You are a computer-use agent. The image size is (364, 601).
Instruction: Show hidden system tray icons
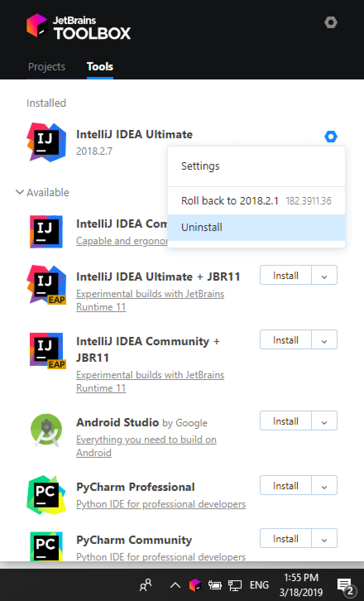click(x=175, y=585)
